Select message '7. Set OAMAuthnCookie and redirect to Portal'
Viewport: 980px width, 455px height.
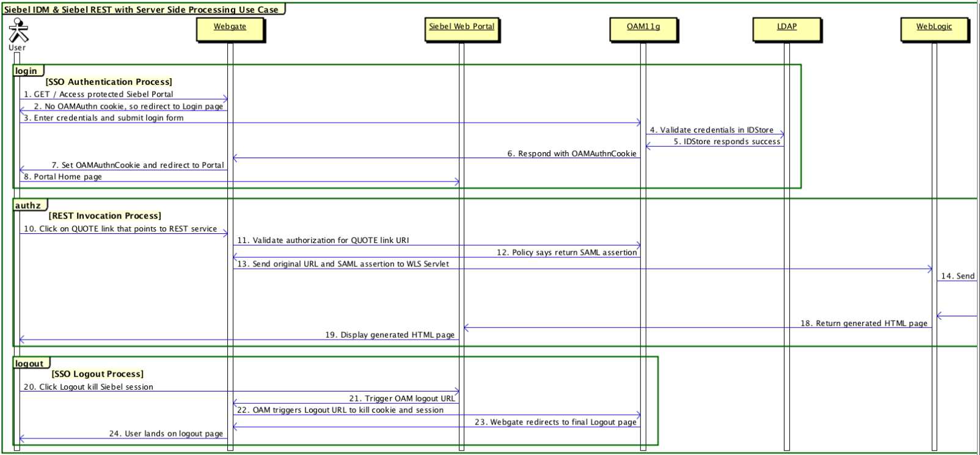tap(137, 165)
